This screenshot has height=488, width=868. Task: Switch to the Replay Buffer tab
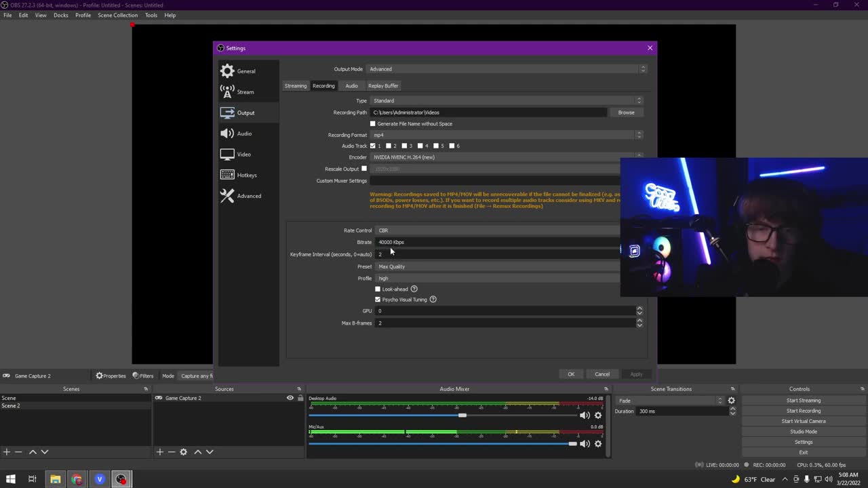(x=383, y=86)
